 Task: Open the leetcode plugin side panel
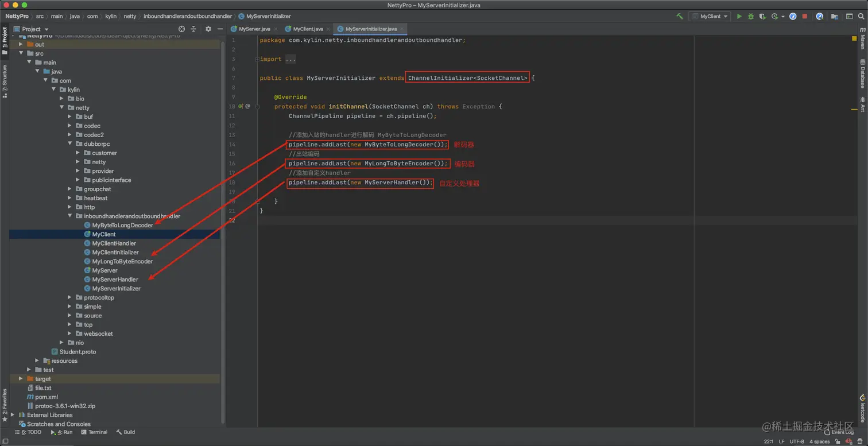[x=862, y=408]
